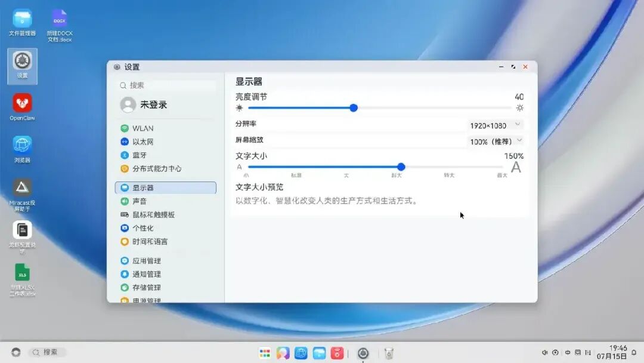Image resolution: width=644 pixels, height=363 pixels.
Task: Select the 设置 desktop icon
Action: (x=22, y=66)
